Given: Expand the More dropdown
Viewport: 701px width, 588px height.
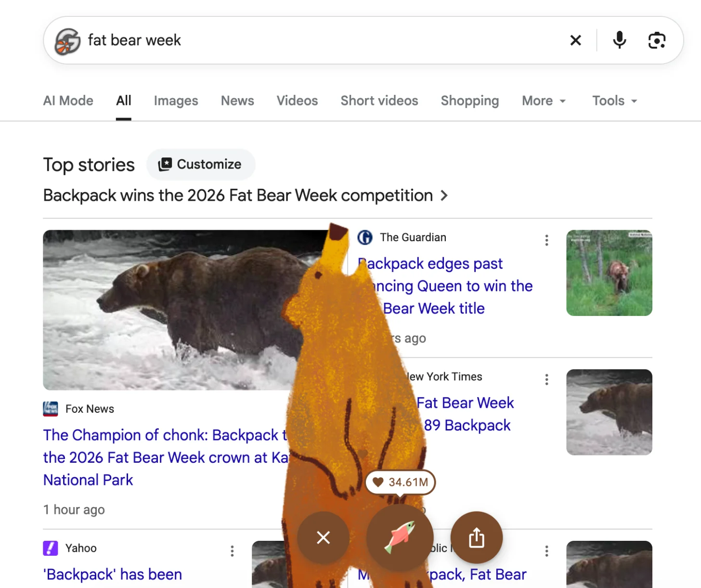Looking at the screenshot, I should coord(544,101).
